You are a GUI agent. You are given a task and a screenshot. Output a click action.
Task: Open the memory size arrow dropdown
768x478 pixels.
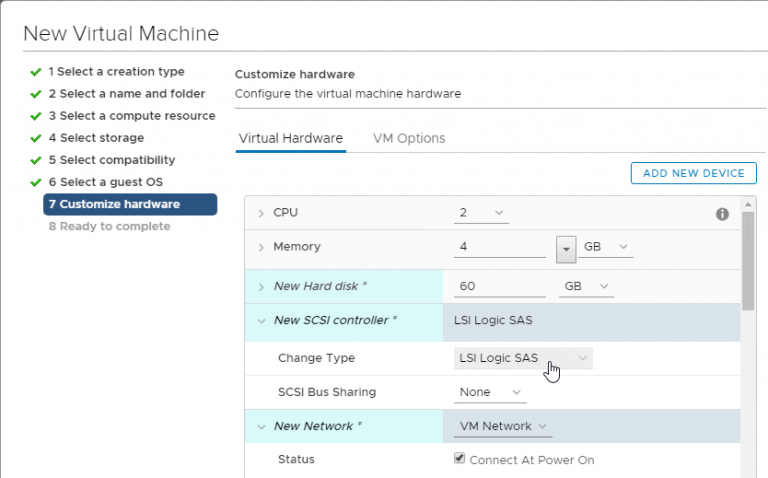point(566,247)
